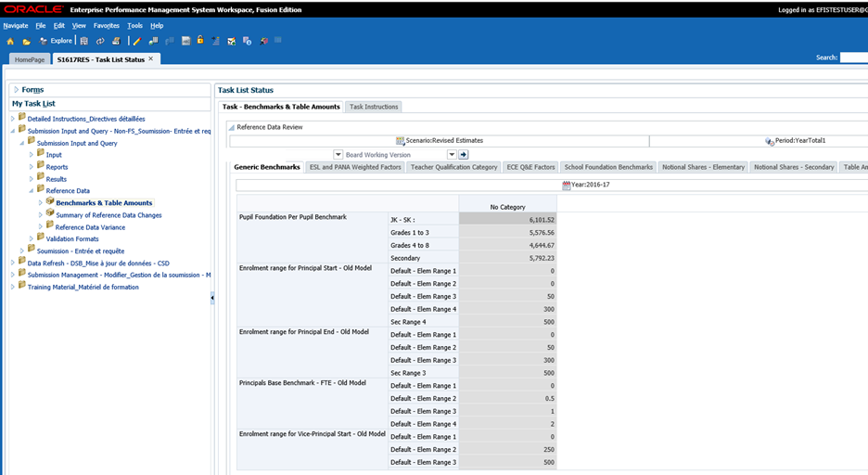This screenshot has width=868, height=475.
Task: Click the yellow pencil edit icon
Action: pos(136,41)
